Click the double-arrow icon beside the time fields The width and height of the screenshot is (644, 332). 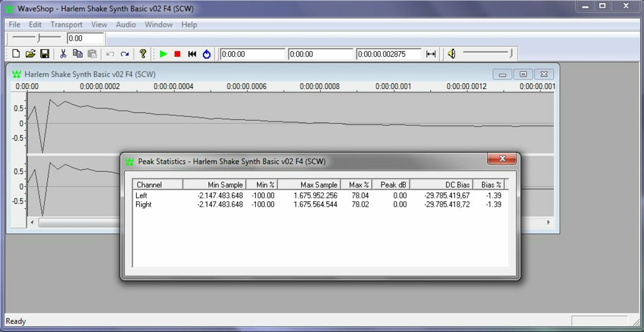tap(431, 54)
